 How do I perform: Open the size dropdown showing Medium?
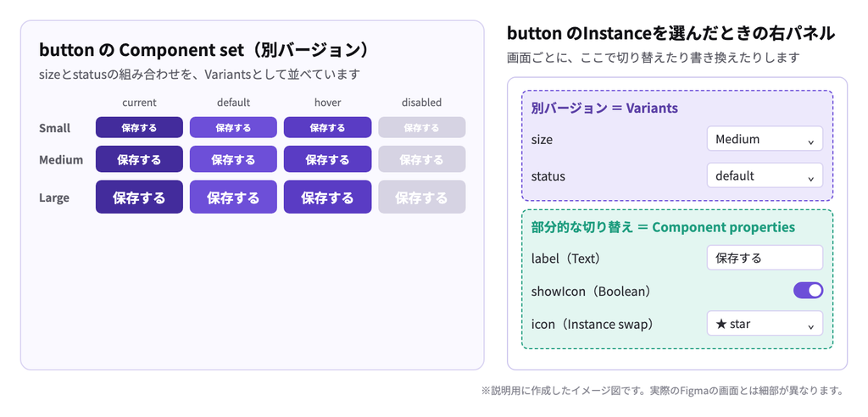[765, 139]
